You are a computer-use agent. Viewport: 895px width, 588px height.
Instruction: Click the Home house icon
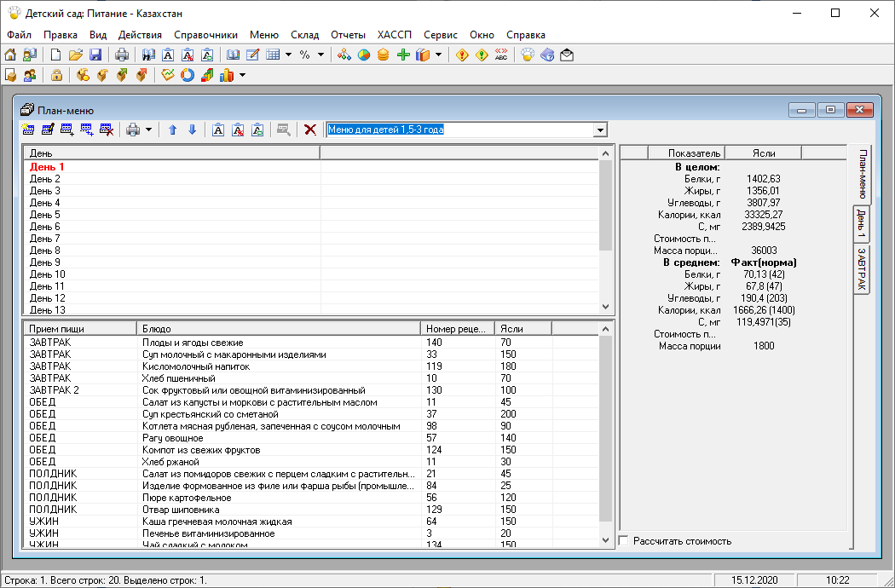click(10, 55)
